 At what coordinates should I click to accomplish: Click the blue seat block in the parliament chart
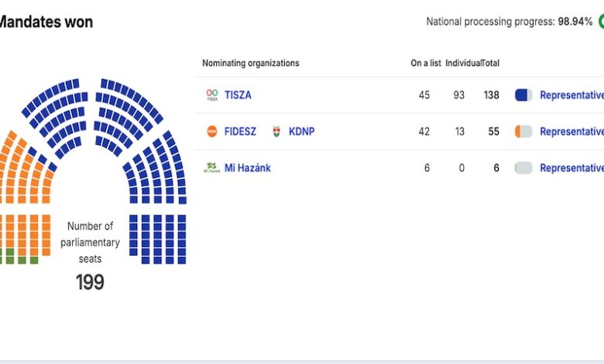point(158,239)
